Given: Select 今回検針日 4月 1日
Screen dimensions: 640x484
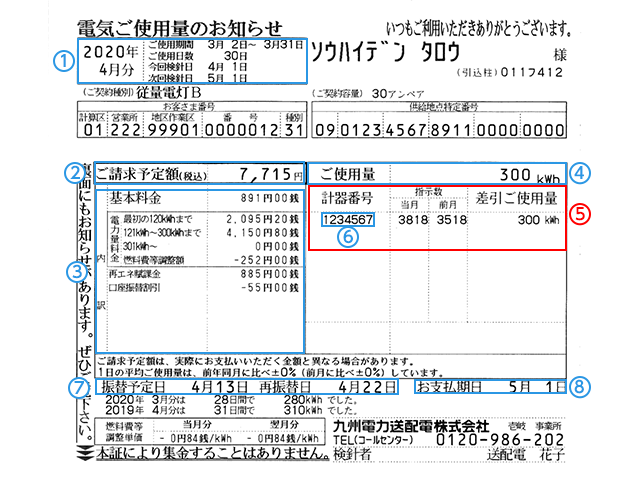Looking at the screenshot, I should 198,67.
